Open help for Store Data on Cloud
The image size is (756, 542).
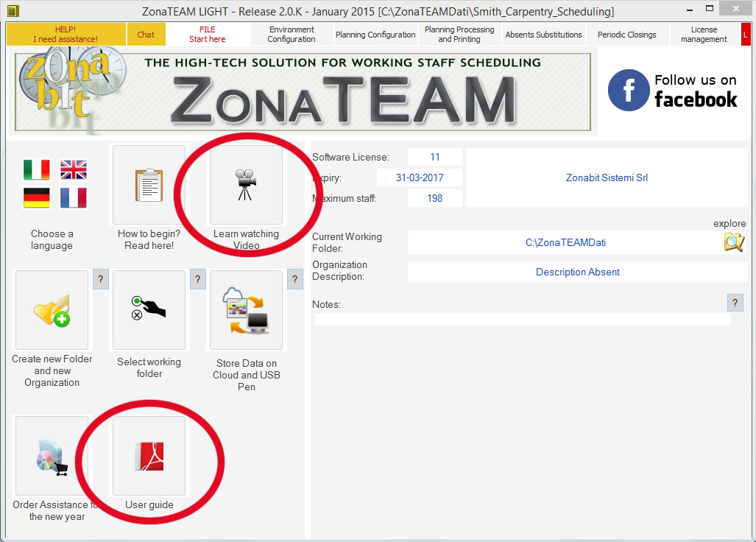(x=295, y=279)
